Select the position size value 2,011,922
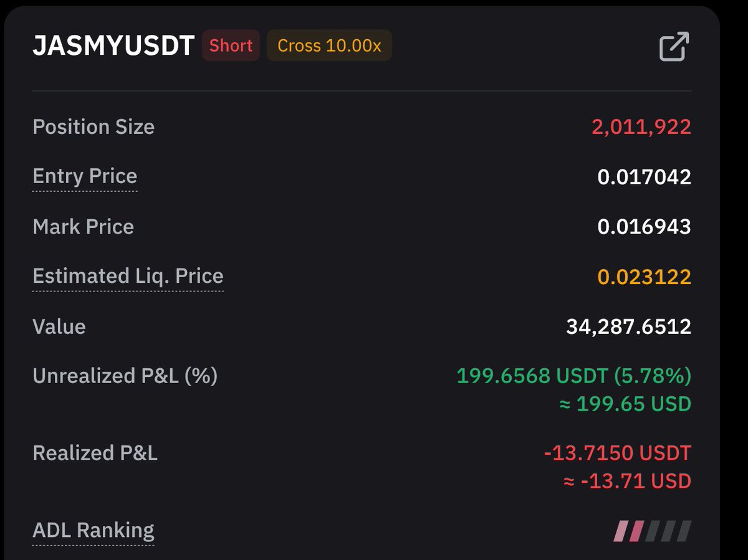Image resolution: width=748 pixels, height=560 pixels. coord(641,127)
